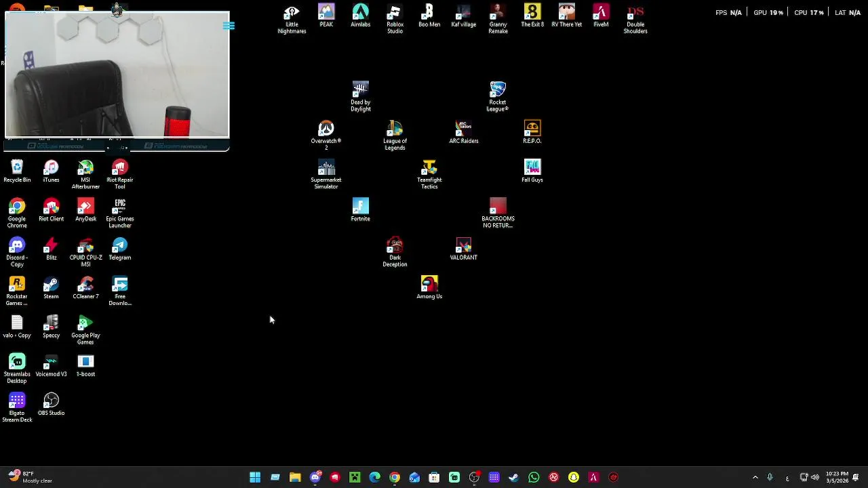Screen dimensions: 868x488
Task: Click the Fortnite desktop shortcut
Action: click(360, 211)
